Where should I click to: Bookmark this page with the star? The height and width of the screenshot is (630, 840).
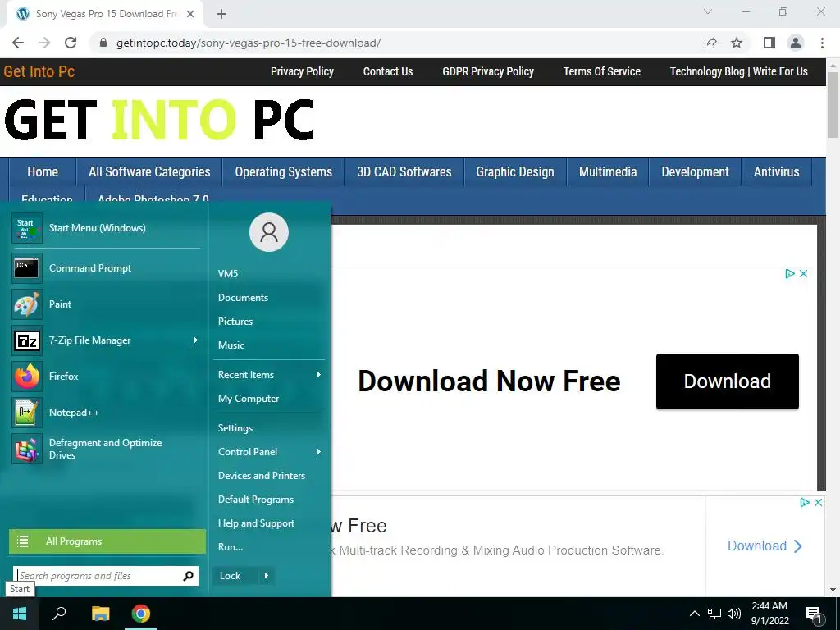point(737,43)
